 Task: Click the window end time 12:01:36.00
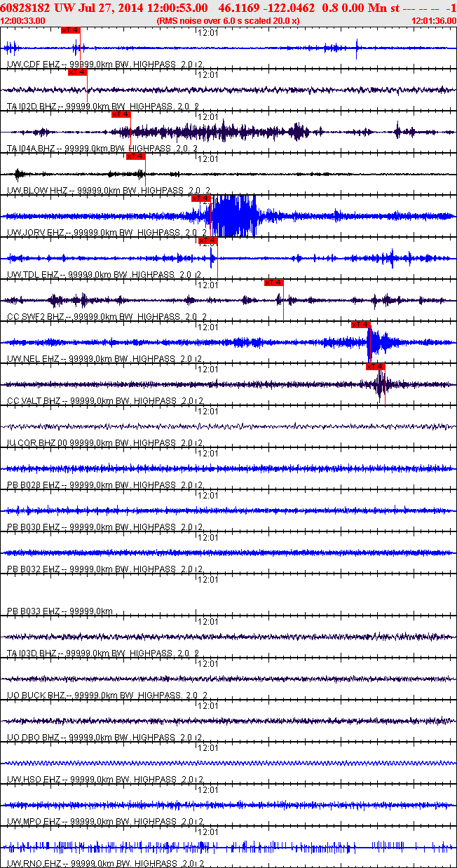pyautogui.click(x=434, y=21)
